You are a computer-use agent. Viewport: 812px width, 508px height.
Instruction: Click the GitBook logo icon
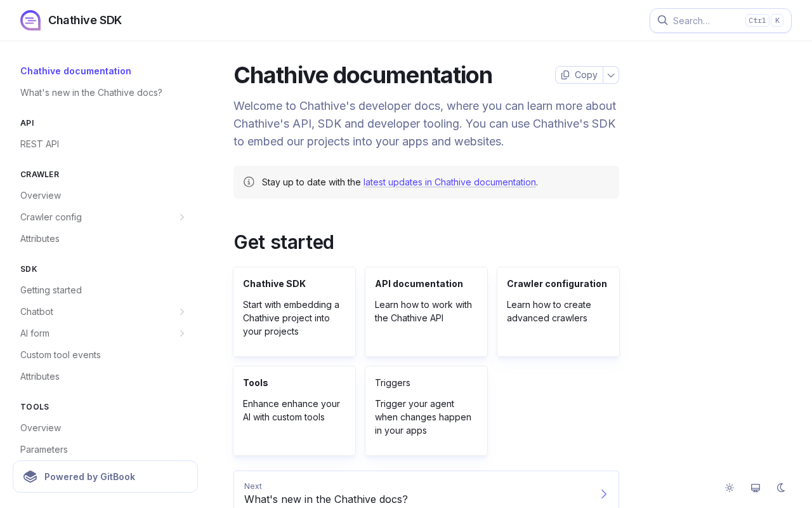tap(30, 477)
